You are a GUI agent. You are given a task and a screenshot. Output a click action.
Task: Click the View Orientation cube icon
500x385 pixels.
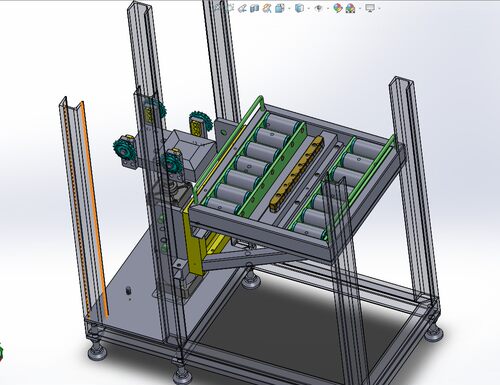pyautogui.click(x=279, y=8)
